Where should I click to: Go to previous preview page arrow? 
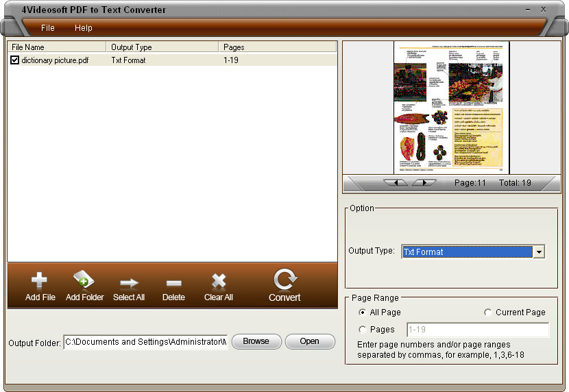pyautogui.click(x=396, y=183)
